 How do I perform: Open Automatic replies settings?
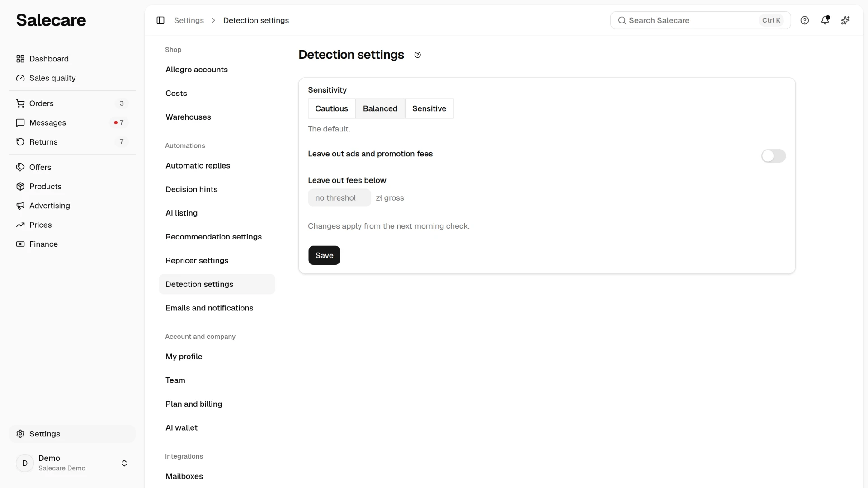click(217, 166)
